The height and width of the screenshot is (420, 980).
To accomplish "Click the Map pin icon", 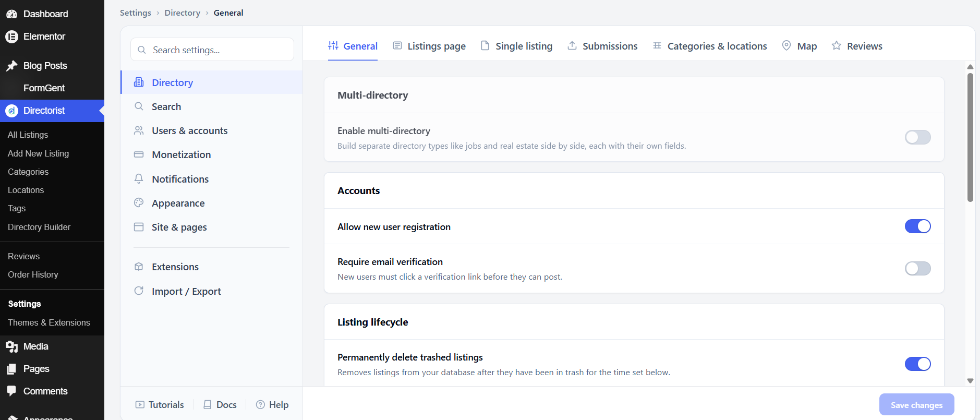I will pos(787,45).
